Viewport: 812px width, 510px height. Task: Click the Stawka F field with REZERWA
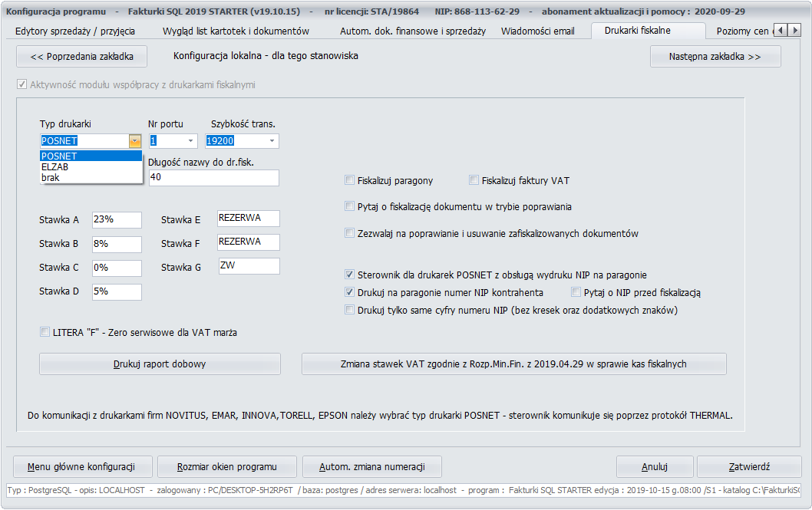click(249, 242)
